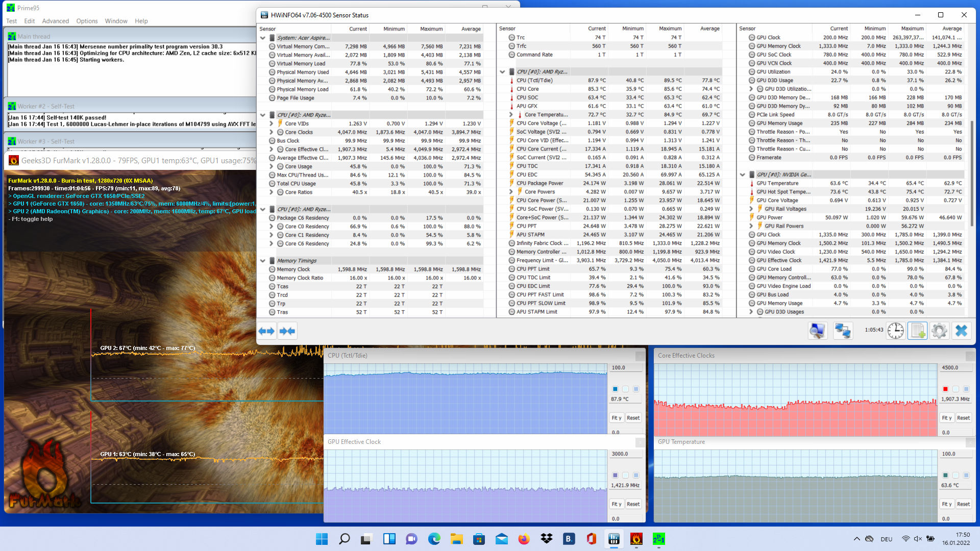The image size is (980, 551).
Task: Open the sensor summary monitor-magnifier icon
Action: coord(817,331)
